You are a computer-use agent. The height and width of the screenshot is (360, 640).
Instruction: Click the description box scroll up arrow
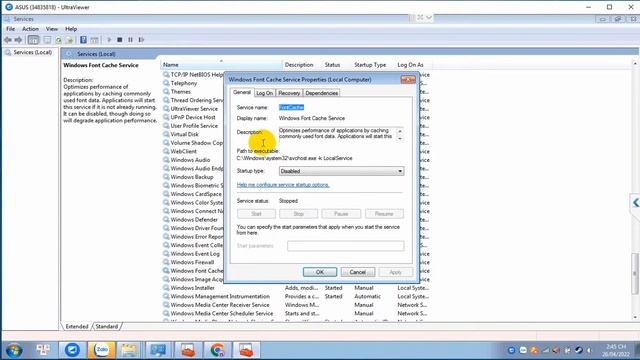[x=400, y=131]
